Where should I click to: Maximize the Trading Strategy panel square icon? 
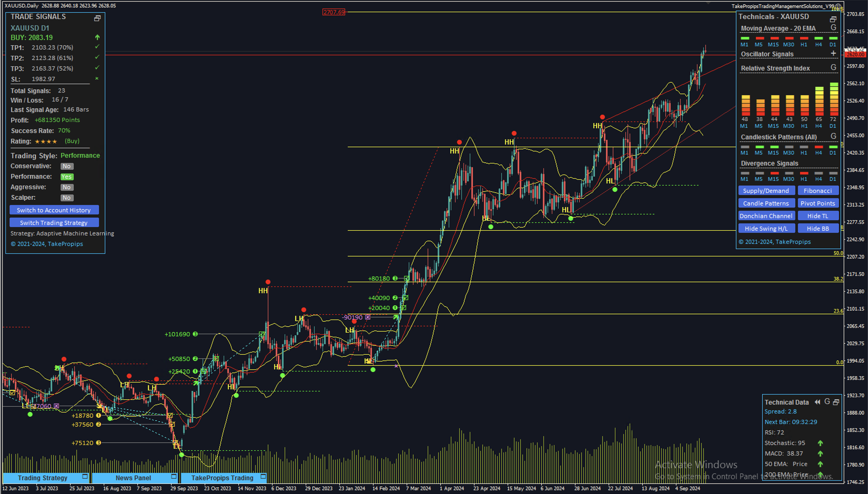tap(85, 477)
